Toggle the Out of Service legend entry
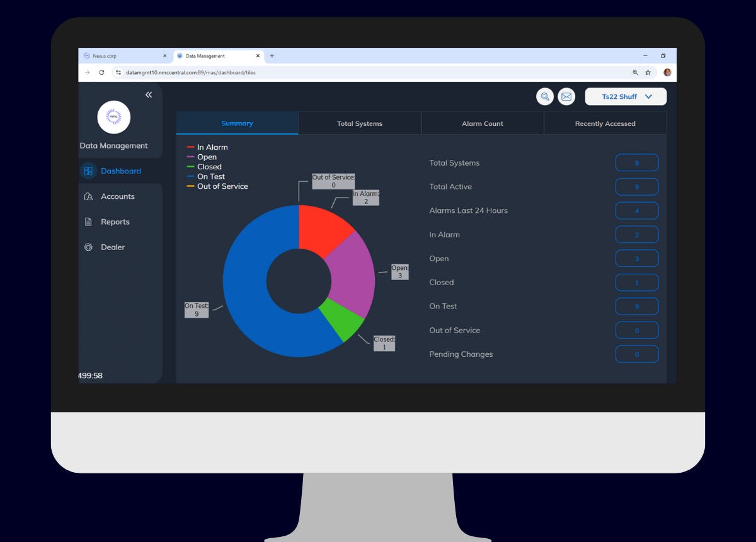Viewport: 756px width, 542px height. 222,186
